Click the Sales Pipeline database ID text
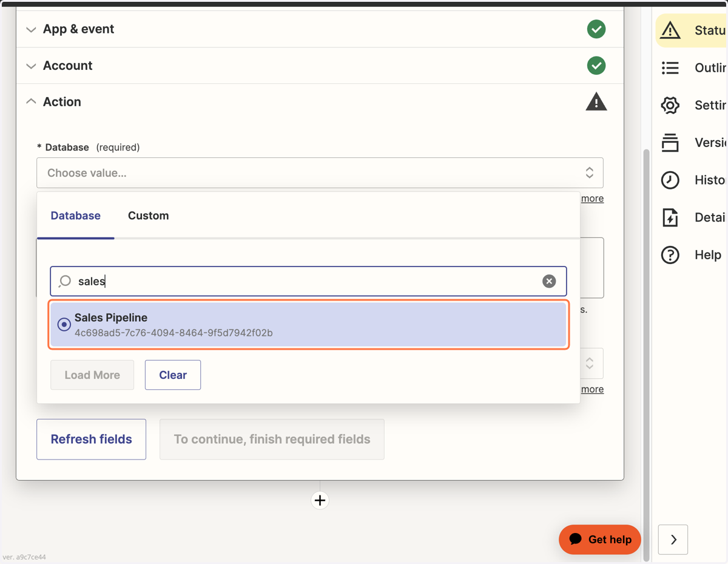Image resolution: width=728 pixels, height=564 pixels. pos(174,333)
